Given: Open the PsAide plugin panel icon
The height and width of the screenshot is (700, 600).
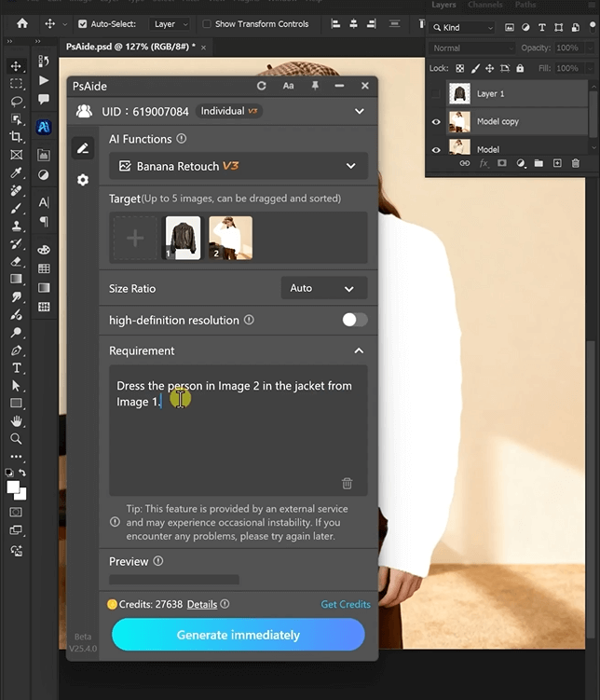Looking at the screenshot, I should pyautogui.click(x=43, y=128).
